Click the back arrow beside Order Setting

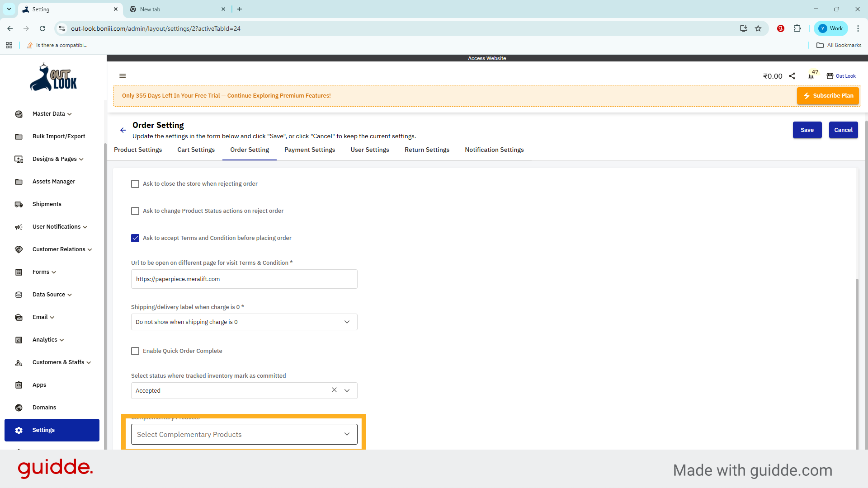click(123, 130)
